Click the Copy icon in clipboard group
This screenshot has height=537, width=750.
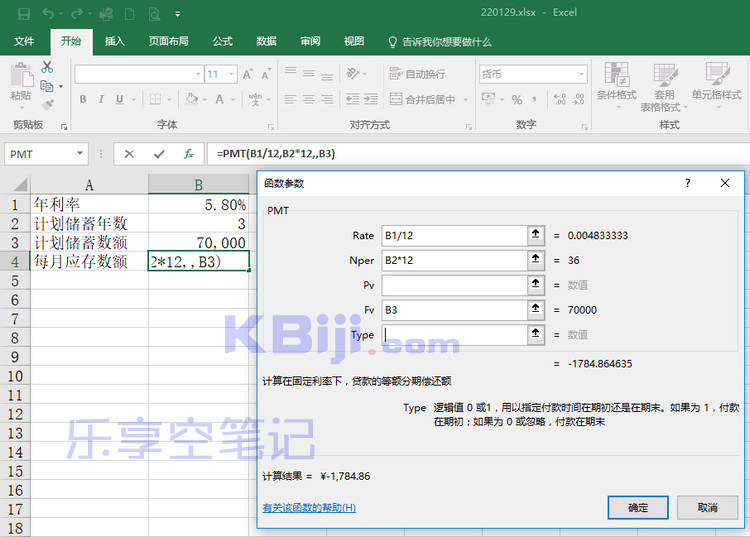tap(47, 86)
